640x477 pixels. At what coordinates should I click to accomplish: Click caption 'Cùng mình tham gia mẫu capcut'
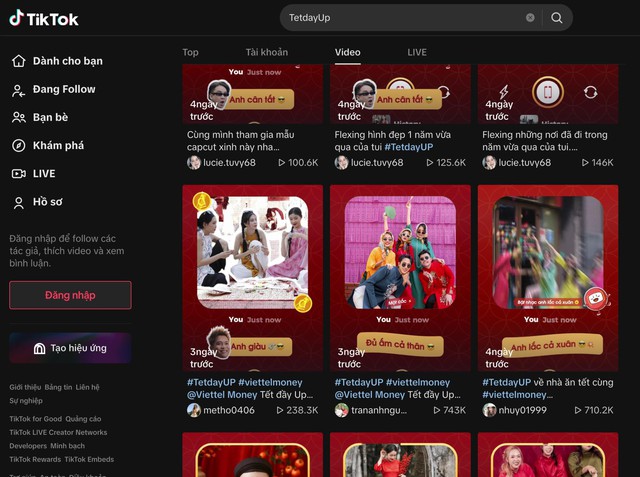(240, 141)
